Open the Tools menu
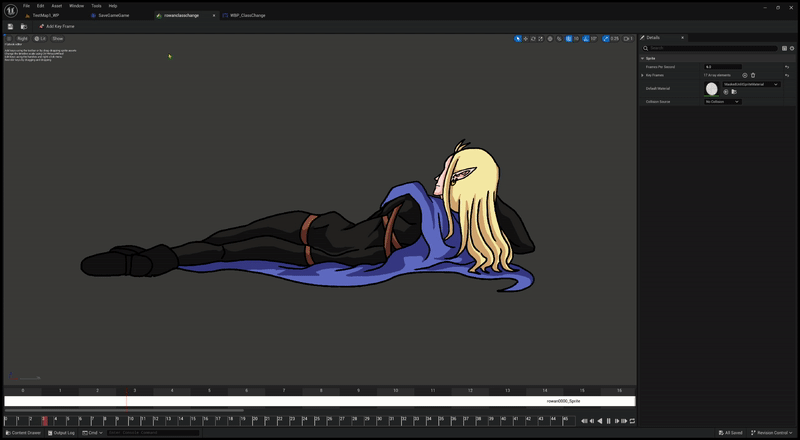Viewport: 800px width, 440px height. (x=96, y=6)
